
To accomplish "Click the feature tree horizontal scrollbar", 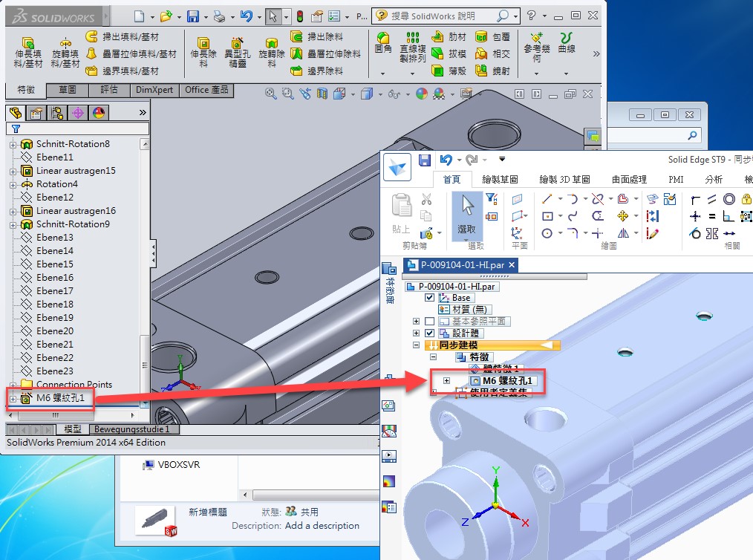I will 71,415.
